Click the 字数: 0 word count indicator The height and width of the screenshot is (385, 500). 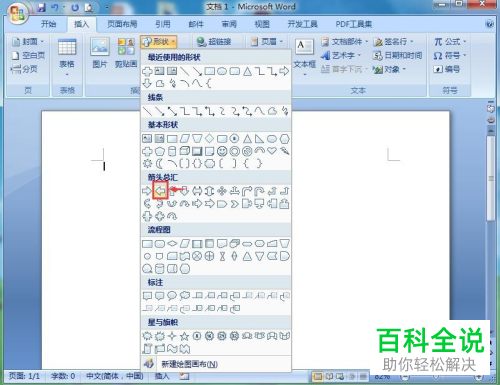(63, 376)
